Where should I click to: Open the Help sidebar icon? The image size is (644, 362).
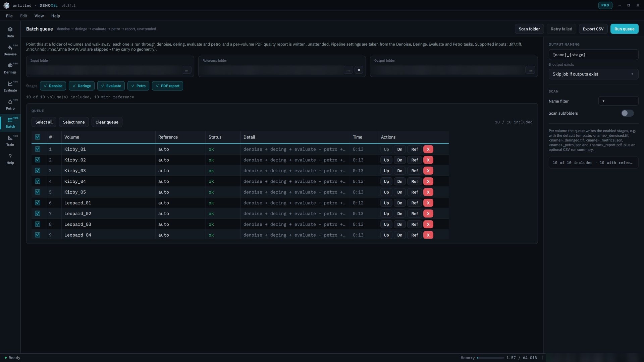10,159
